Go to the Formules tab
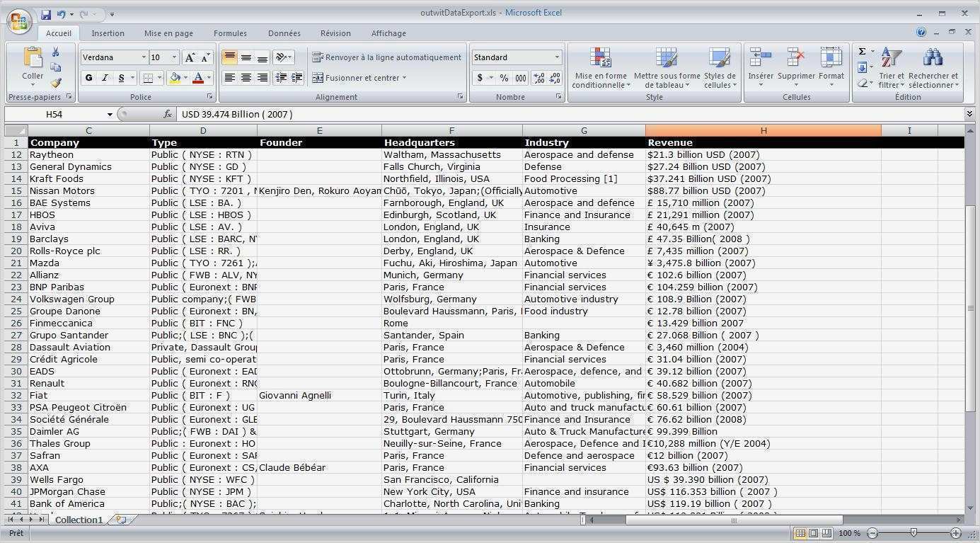This screenshot has width=980, height=543. coord(230,33)
